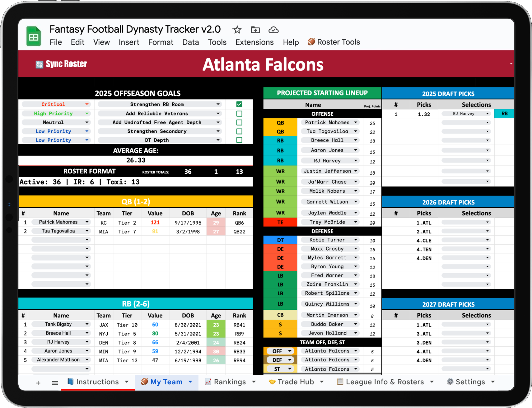This screenshot has width=532, height=408.
Task: Open the Rankings sheet tab
Action: tap(229, 382)
